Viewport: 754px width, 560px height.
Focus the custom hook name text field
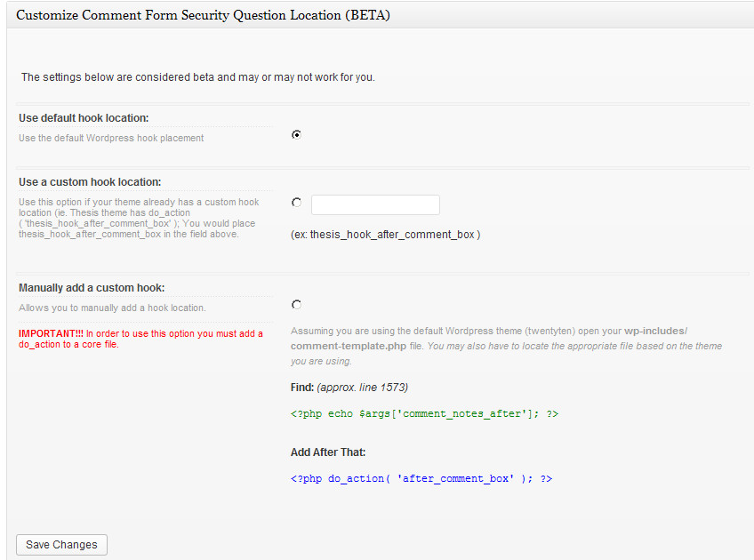tap(375, 204)
